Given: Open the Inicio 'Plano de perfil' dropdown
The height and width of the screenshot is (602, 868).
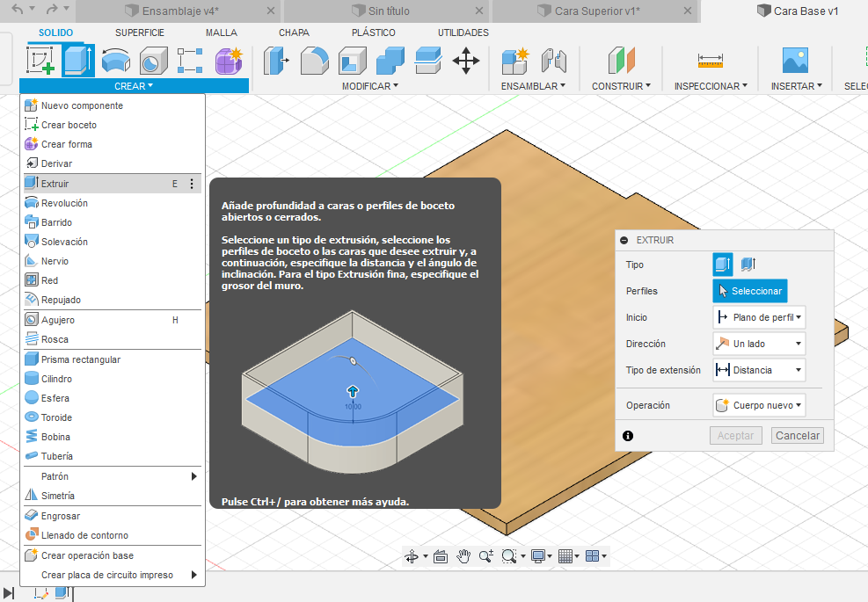Looking at the screenshot, I should click(759, 317).
